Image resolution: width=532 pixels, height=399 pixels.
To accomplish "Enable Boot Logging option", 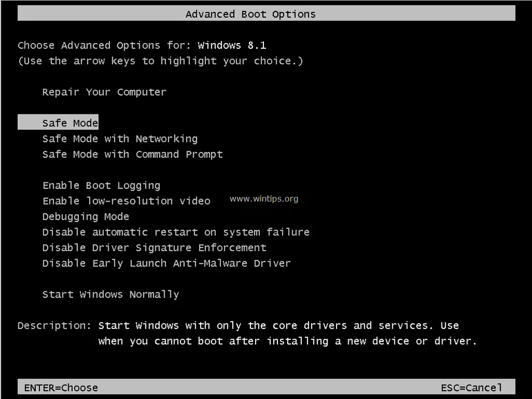I will [x=101, y=185].
